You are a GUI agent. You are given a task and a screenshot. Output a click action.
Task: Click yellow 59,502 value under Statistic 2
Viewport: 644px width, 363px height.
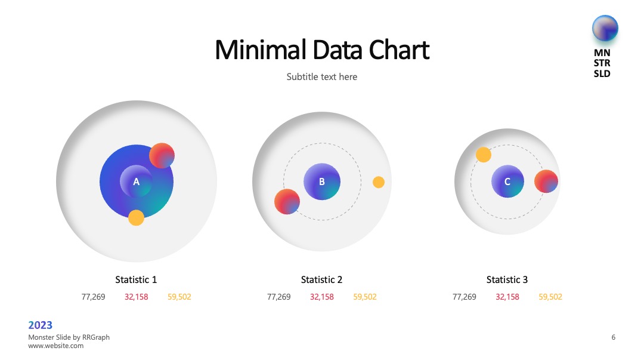coord(365,297)
